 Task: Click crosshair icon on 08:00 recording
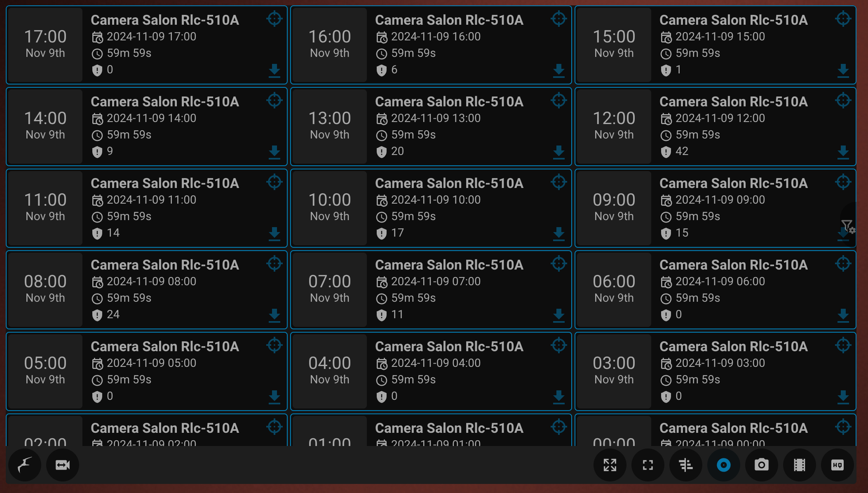(x=274, y=263)
